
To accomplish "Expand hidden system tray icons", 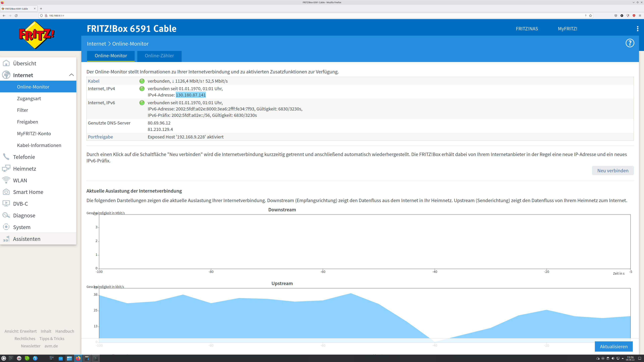I will point(623,358).
